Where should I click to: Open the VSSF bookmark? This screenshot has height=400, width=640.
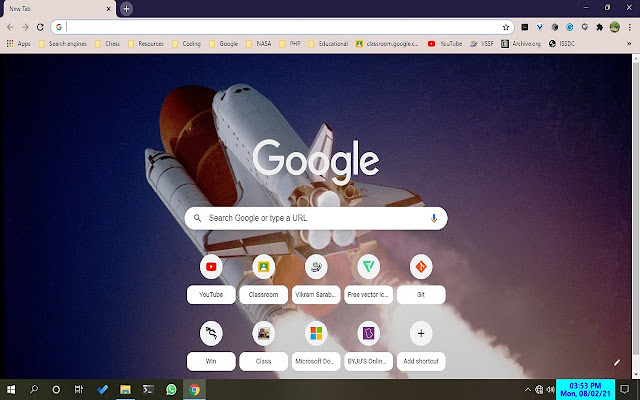click(482, 44)
